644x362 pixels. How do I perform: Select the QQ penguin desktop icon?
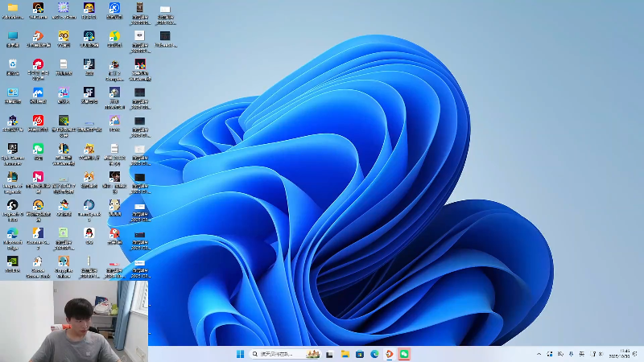[89, 234]
